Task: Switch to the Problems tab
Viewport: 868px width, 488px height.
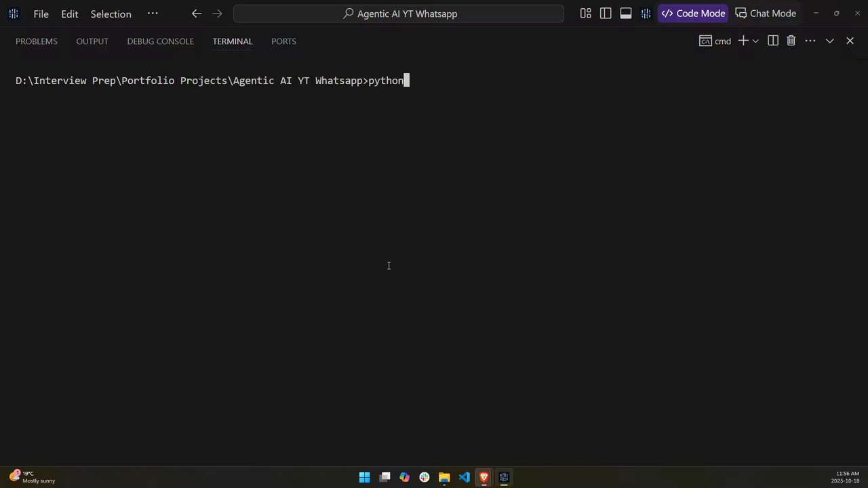Action: point(37,41)
